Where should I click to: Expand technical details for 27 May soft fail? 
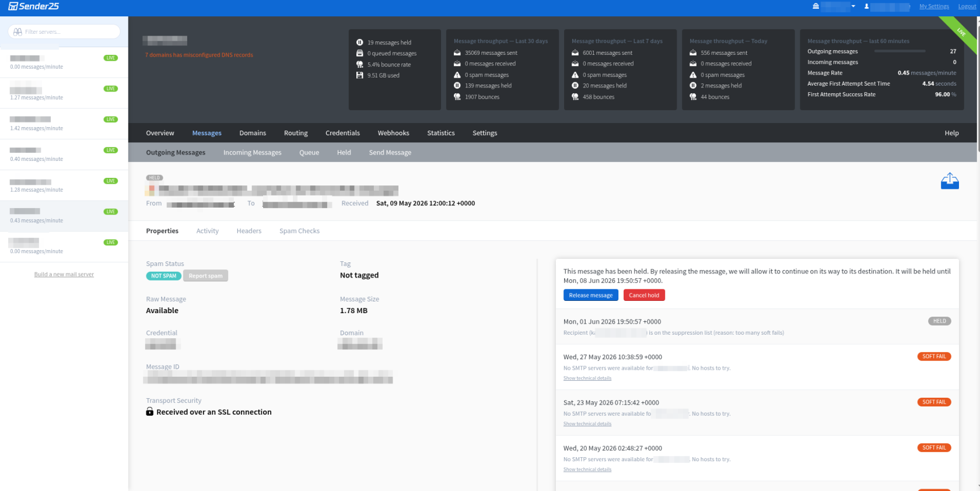587,378
